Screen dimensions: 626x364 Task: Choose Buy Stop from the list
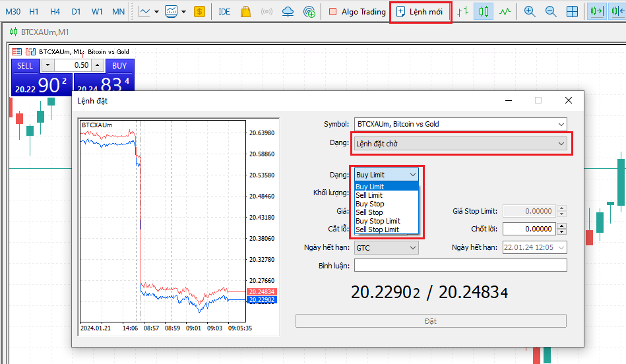tap(386, 204)
